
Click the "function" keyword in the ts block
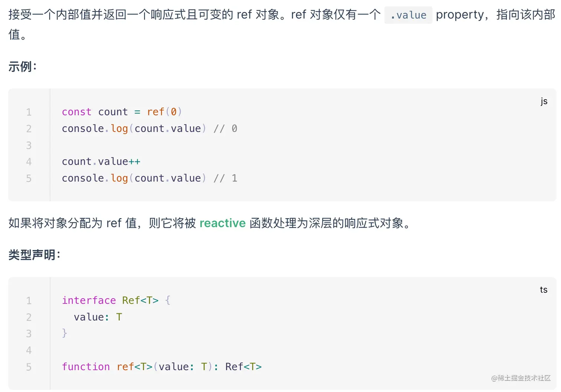pos(86,367)
